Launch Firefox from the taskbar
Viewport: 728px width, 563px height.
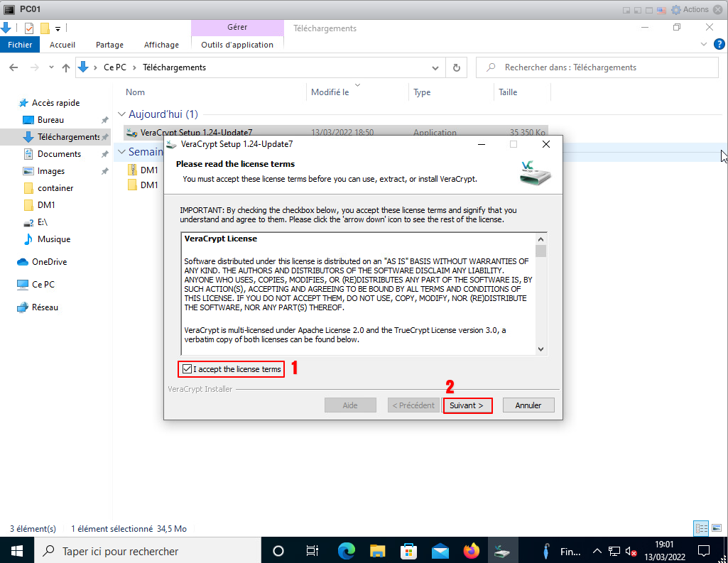click(x=471, y=551)
